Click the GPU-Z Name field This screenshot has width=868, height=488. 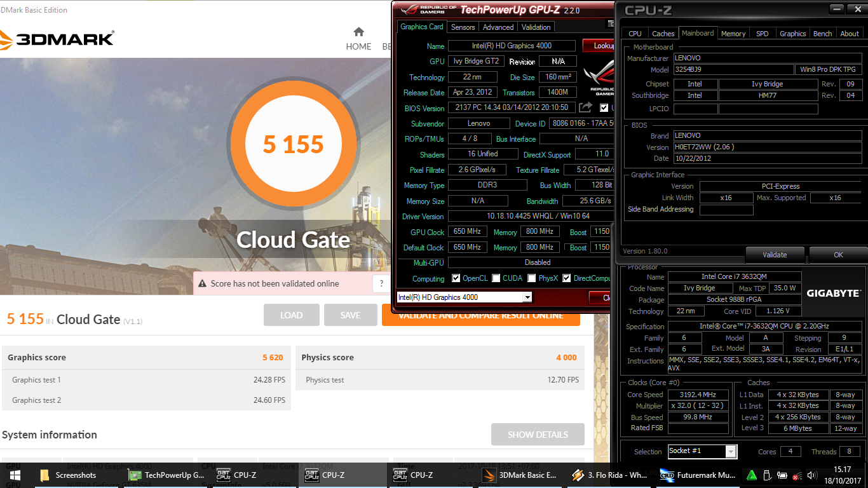tap(512, 46)
